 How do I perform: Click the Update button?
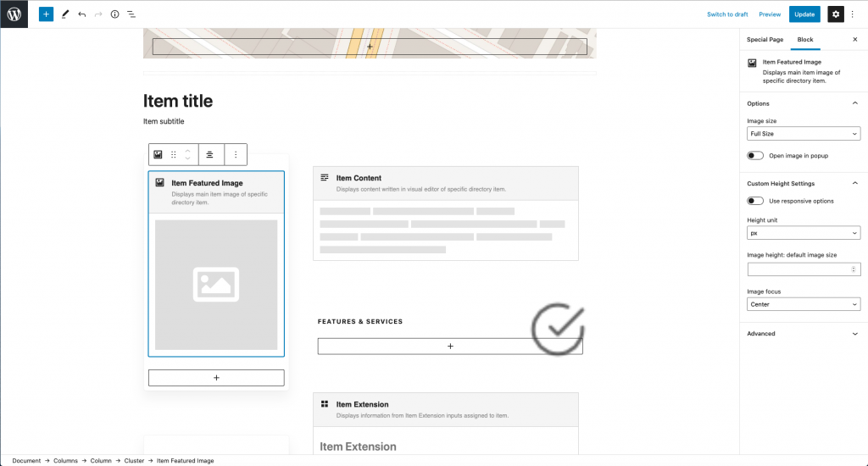click(804, 14)
